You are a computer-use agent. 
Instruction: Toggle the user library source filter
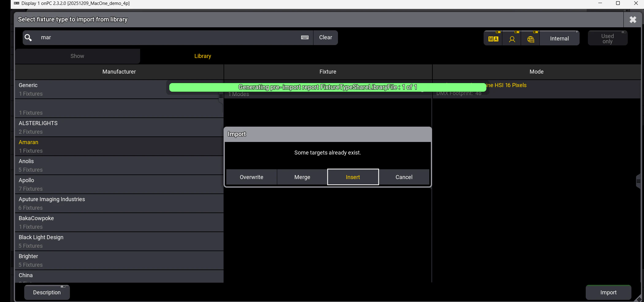(512, 38)
